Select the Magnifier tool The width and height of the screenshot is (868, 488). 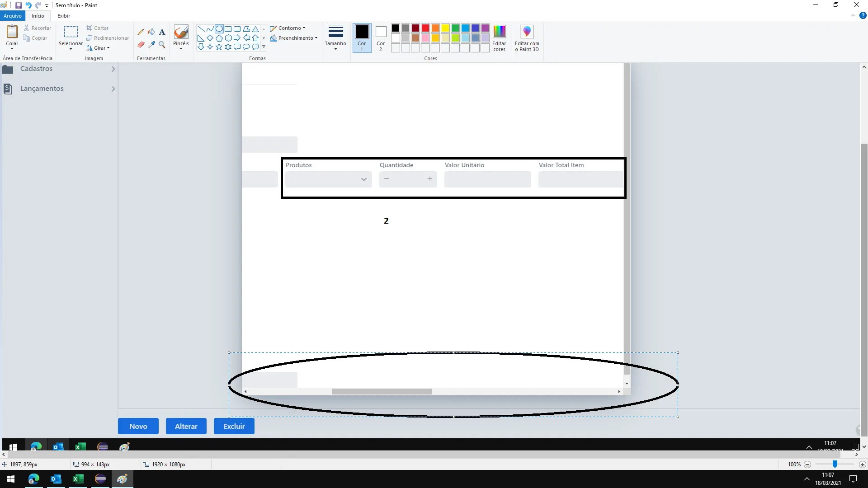(x=162, y=45)
